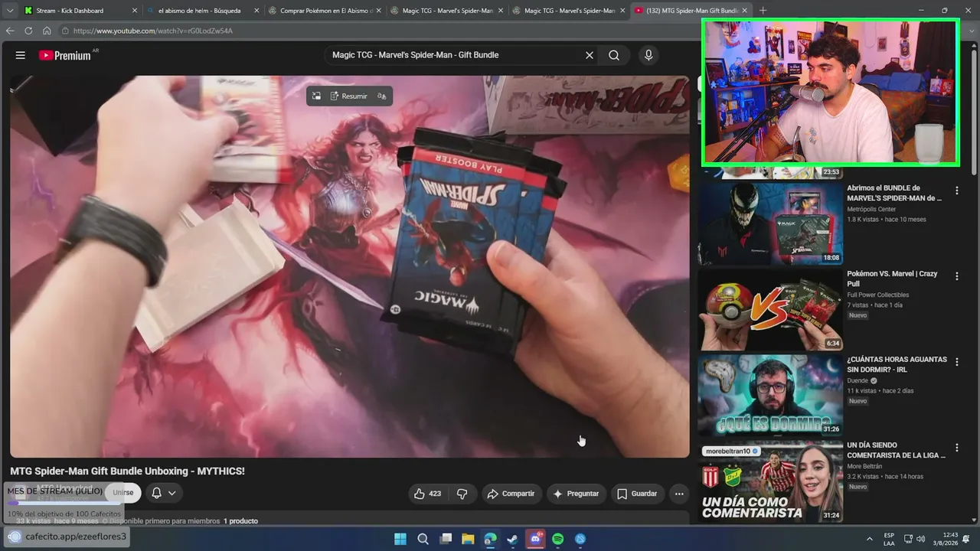Screen dimensions: 980x551
Task: Open Spotify from the taskbar
Action: [x=558, y=539]
